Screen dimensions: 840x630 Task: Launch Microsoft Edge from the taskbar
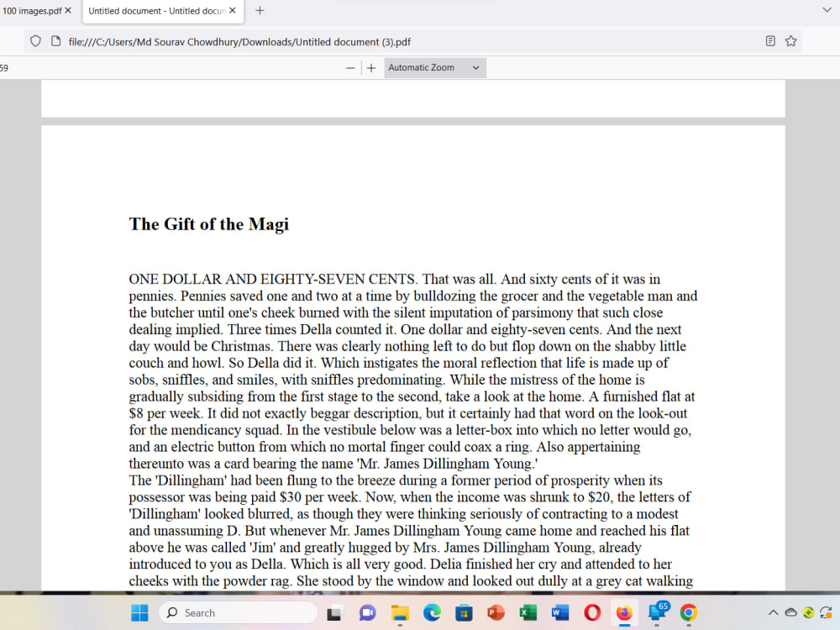pos(432,612)
